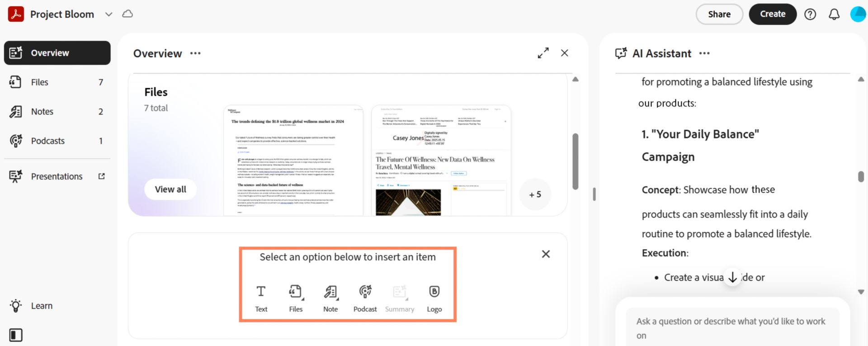Open Presentations in the sidebar
The image size is (868, 346).
[x=57, y=176]
